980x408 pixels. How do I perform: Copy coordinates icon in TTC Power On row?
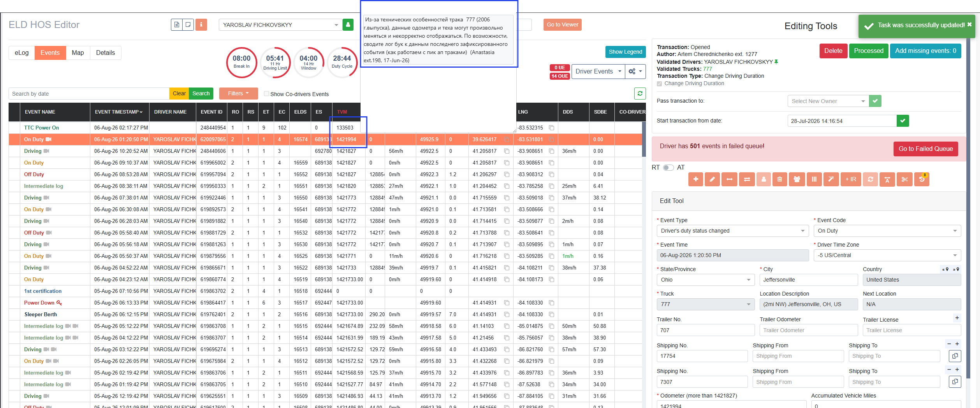(551, 128)
